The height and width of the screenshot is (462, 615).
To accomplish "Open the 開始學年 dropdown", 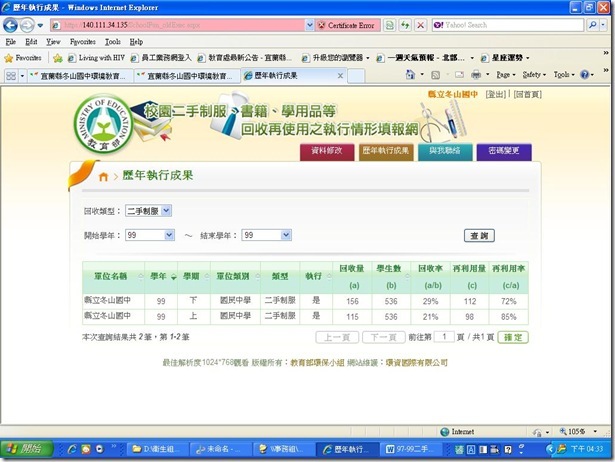I will click(x=150, y=235).
